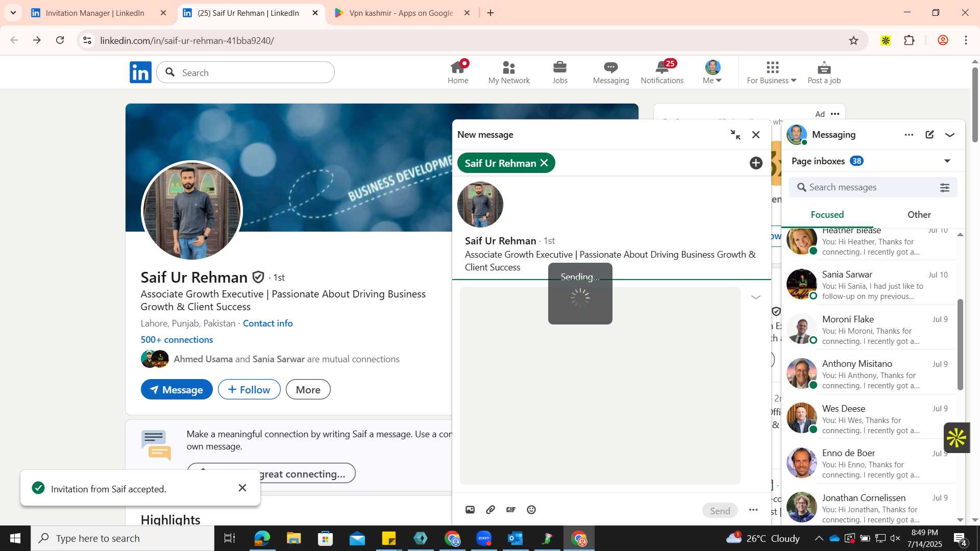The height and width of the screenshot is (551, 980).
Task: Switch to Vpn kashmir Google Play tab
Action: point(402,13)
